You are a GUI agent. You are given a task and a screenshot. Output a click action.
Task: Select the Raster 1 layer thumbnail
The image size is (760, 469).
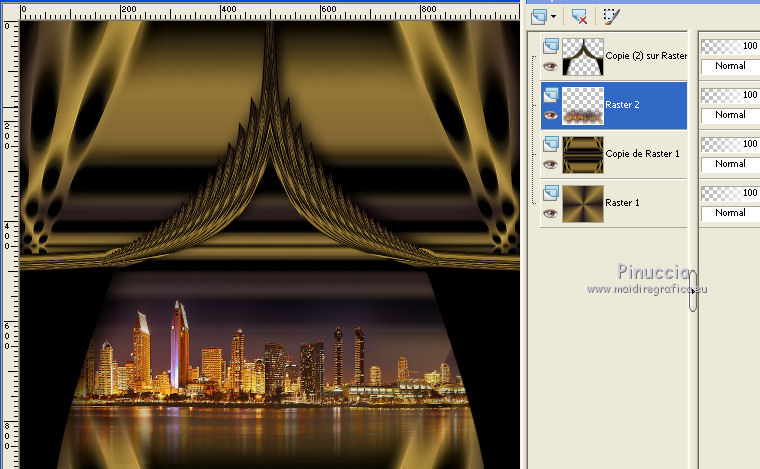(x=583, y=203)
